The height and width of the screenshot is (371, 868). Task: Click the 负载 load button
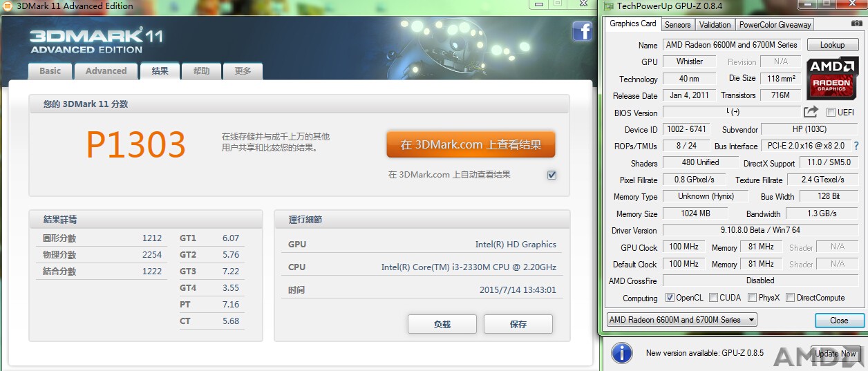click(x=442, y=324)
